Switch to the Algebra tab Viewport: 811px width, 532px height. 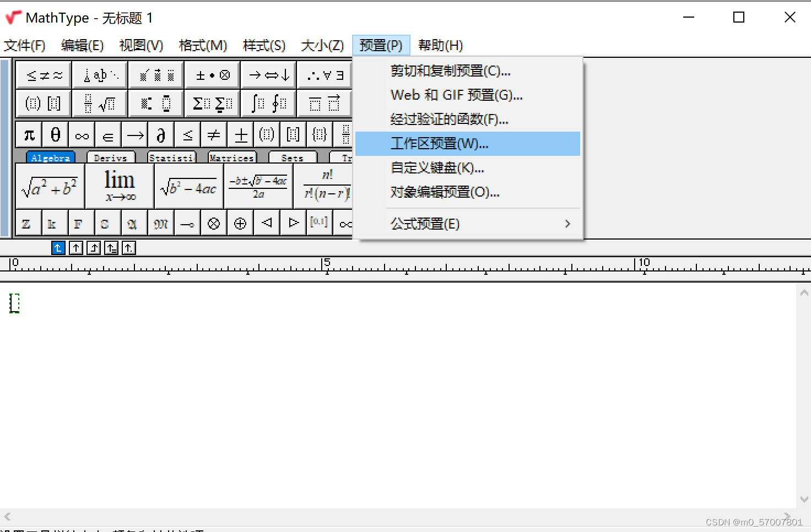click(x=51, y=158)
